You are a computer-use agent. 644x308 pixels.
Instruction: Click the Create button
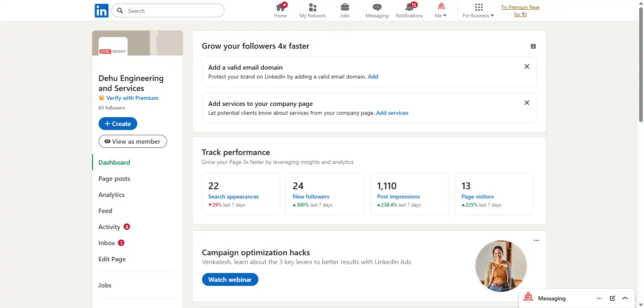pos(118,124)
